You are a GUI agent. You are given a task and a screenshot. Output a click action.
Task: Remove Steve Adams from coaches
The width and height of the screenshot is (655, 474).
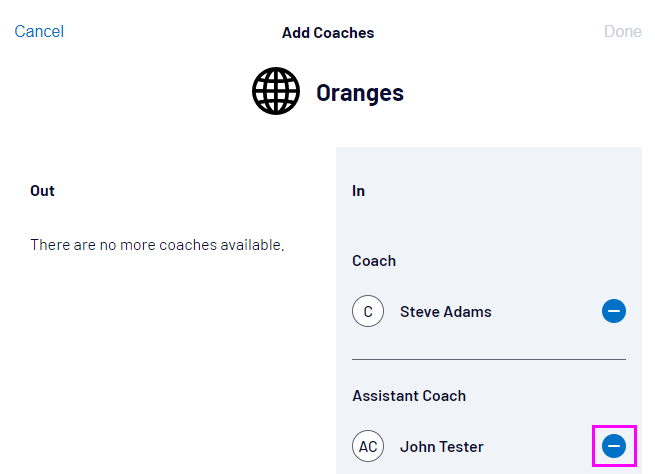[614, 312]
